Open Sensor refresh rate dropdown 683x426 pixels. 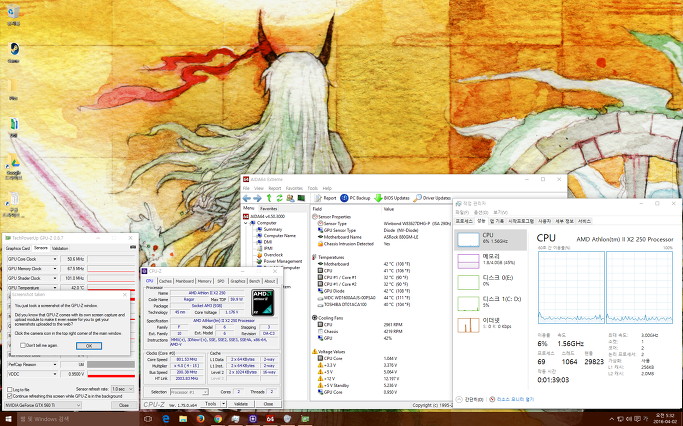coord(122,389)
